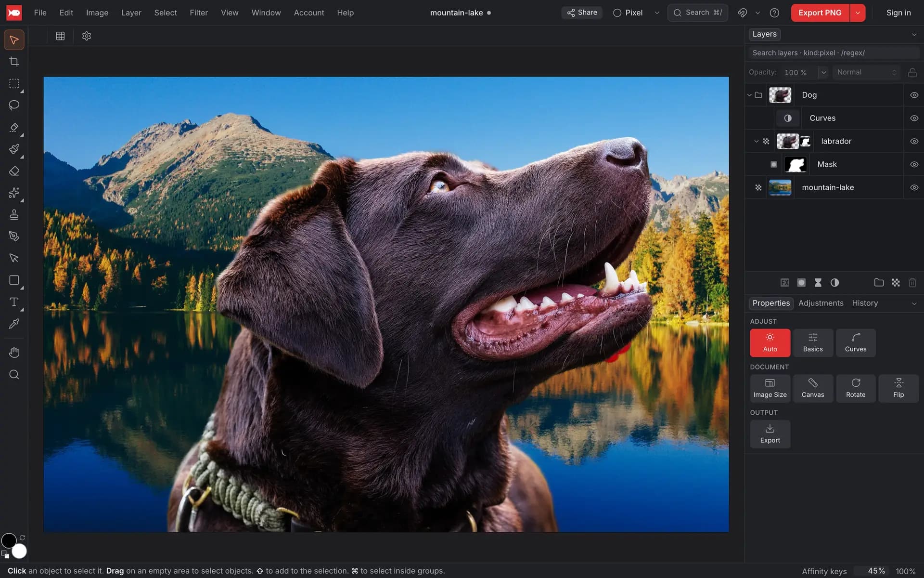Delete layer with the trash icon
The height and width of the screenshot is (578, 924).
click(x=912, y=283)
